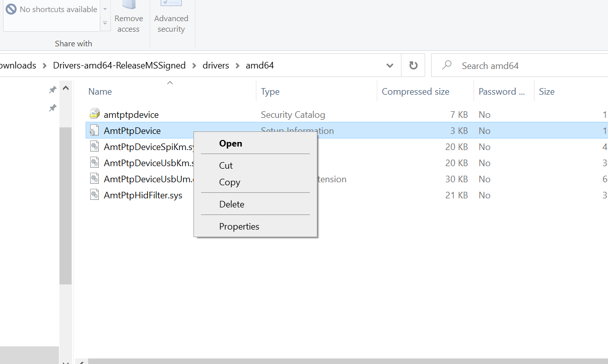Screen dimensions: 608x364
Task: Click the refresh button next to address bar
Action: point(413,65)
